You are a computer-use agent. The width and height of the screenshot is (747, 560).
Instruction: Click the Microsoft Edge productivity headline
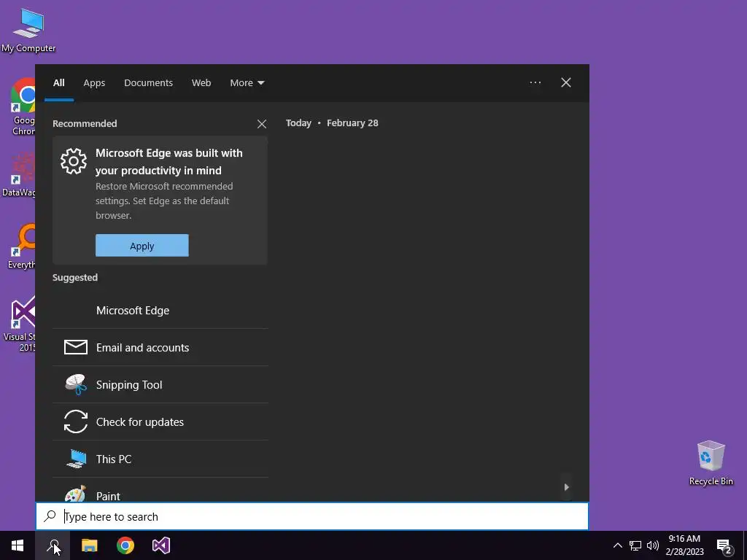pyautogui.click(x=169, y=162)
